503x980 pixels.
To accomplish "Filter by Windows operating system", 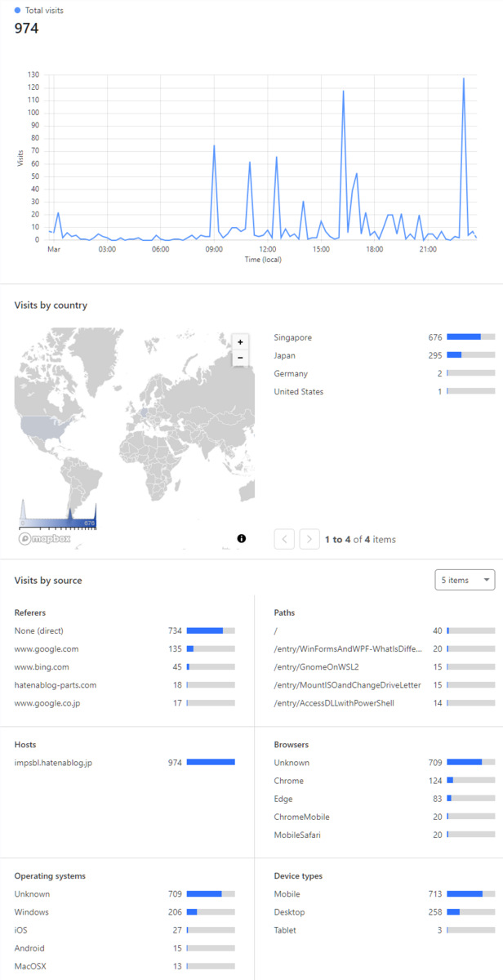I will [125, 912].
